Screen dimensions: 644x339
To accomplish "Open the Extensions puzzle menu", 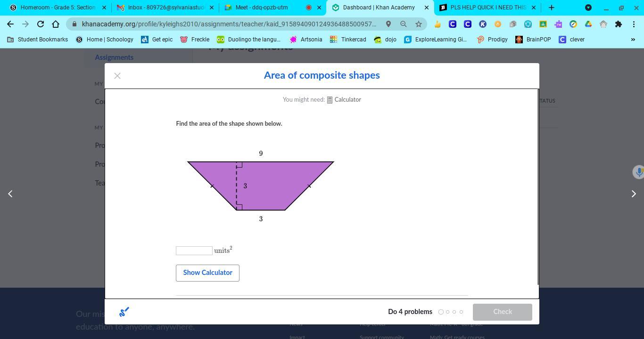I will (619, 24).
